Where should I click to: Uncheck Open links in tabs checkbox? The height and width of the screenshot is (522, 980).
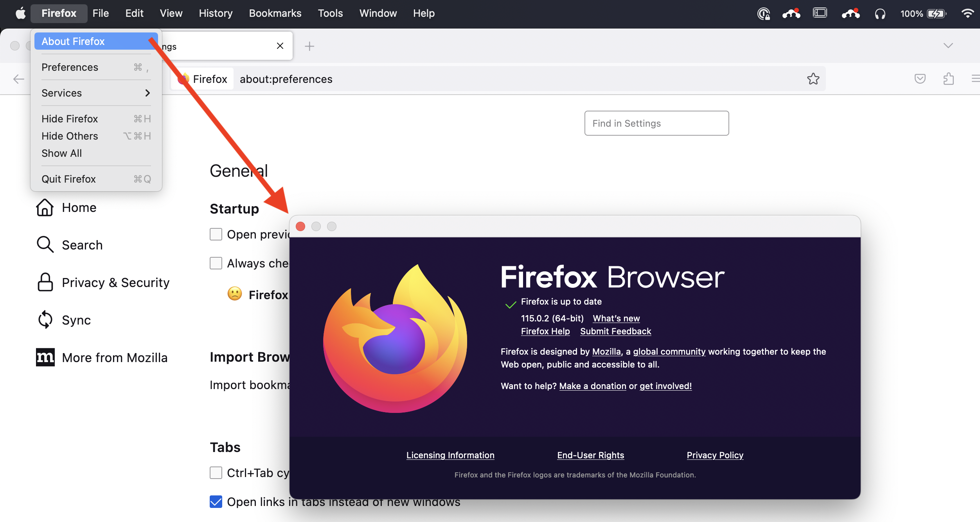[x=216, y=502]
